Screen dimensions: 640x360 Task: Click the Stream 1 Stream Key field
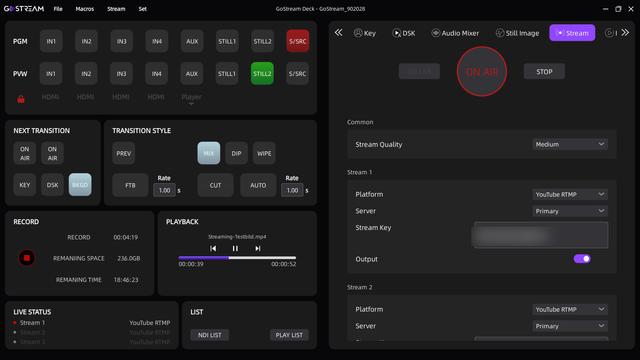point(541,235)
